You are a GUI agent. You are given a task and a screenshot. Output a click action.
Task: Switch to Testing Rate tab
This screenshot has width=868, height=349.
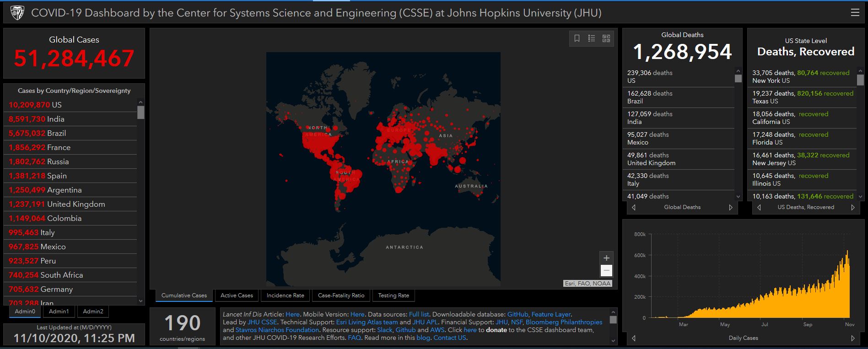click(394, 295)
